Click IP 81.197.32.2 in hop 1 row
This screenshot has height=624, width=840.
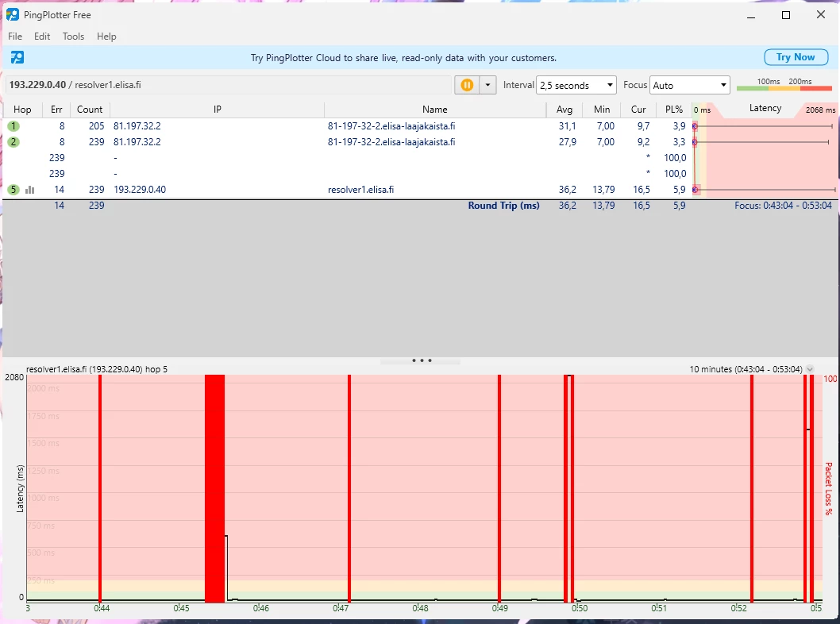tap(137, 126)
